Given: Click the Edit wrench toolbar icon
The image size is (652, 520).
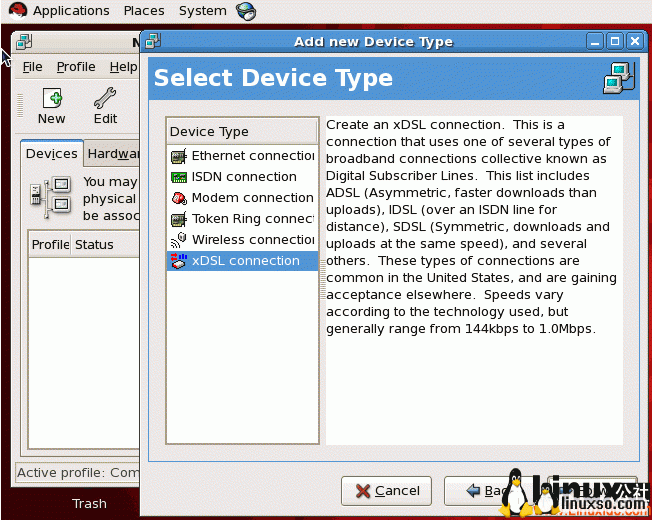Looking at the screenshot, I should point(105,98).
